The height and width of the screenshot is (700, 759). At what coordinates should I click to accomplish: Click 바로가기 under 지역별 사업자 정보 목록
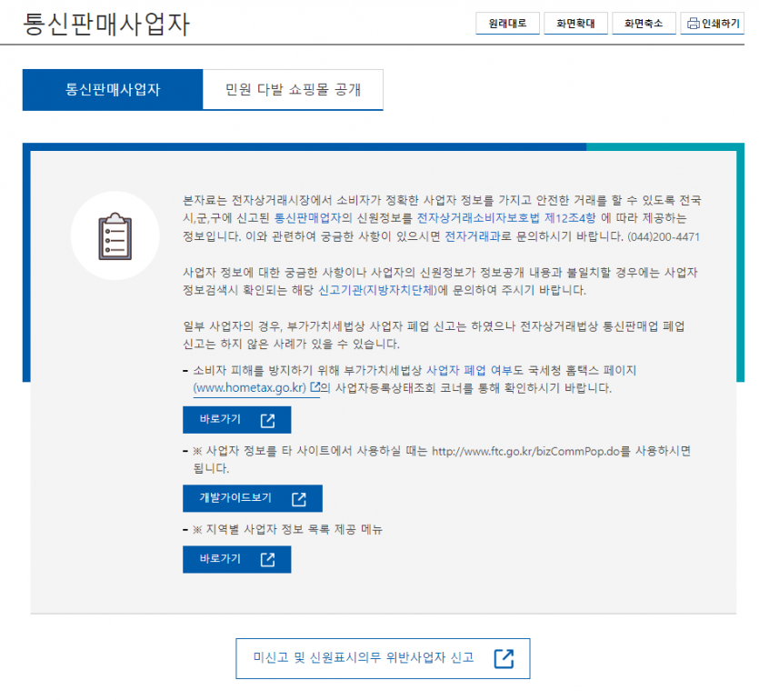(236, 560)
